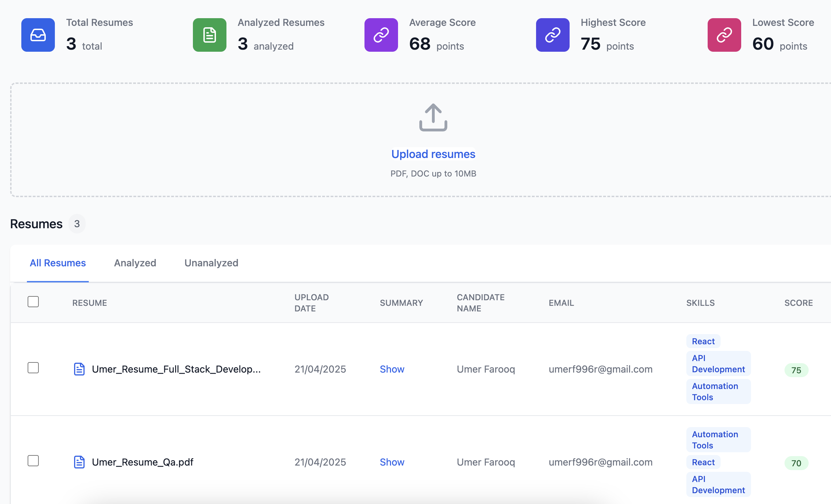The image size is (831, 504).
Task: Click the Total Resumes inbox icon
Action: 38,35
